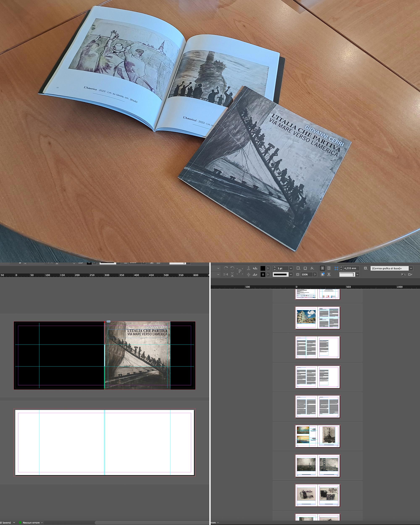The height and width of the screenshot is (525, 420).
Task: Click the drop shadow icon
Action: pyautogui.click(x=305, y=268)
